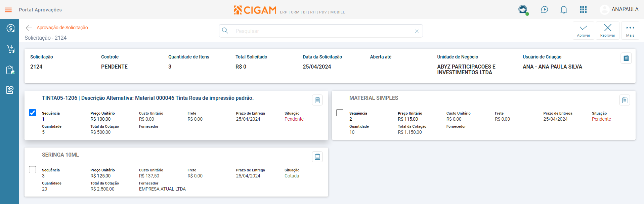
Task: Open the support headset chat icon
Action: 523,10
